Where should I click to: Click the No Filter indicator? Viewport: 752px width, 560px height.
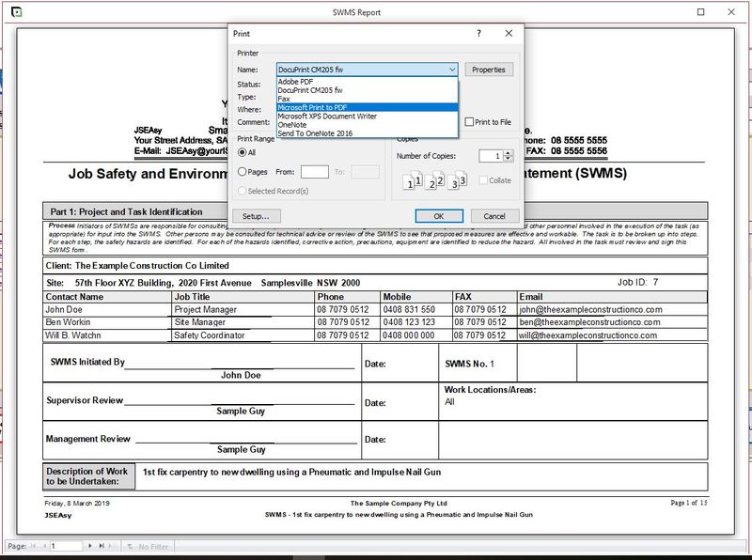coord(150,545)
